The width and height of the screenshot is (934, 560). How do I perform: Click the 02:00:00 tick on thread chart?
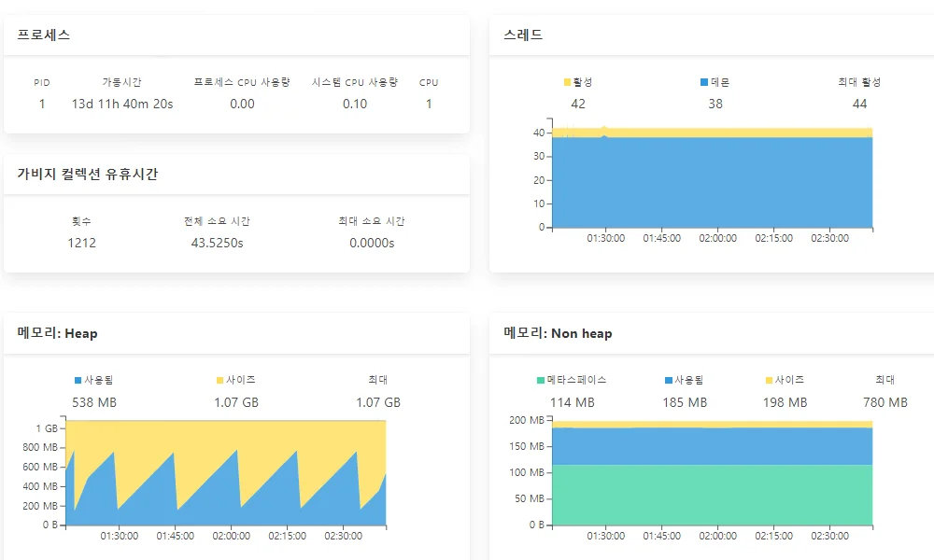coord(717,238)
